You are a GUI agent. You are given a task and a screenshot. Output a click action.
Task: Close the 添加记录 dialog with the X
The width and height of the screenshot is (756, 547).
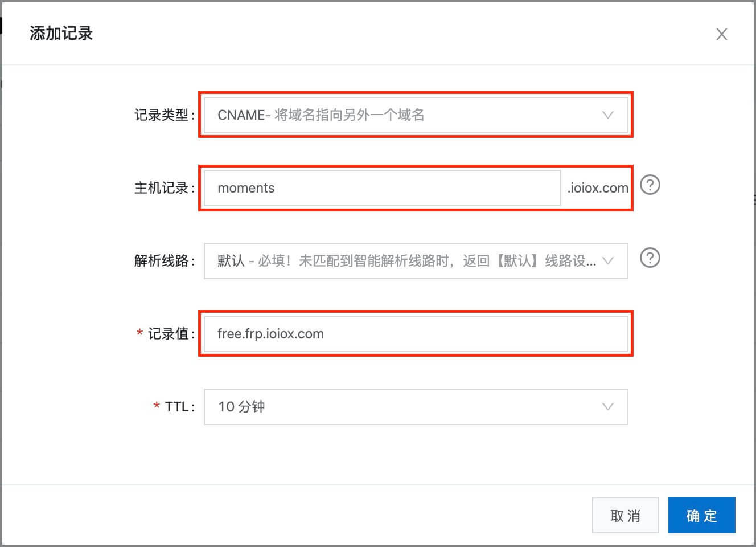[x=721, y=34]
